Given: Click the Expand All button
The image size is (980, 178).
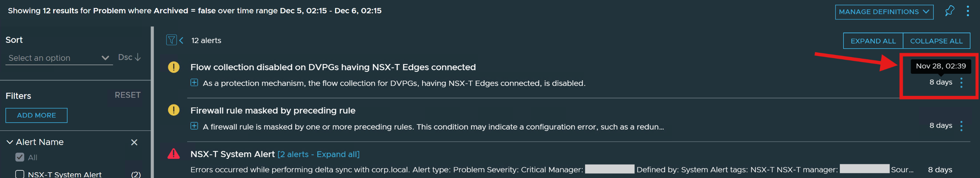Looking at the screenshot, I should click(873, 41).
